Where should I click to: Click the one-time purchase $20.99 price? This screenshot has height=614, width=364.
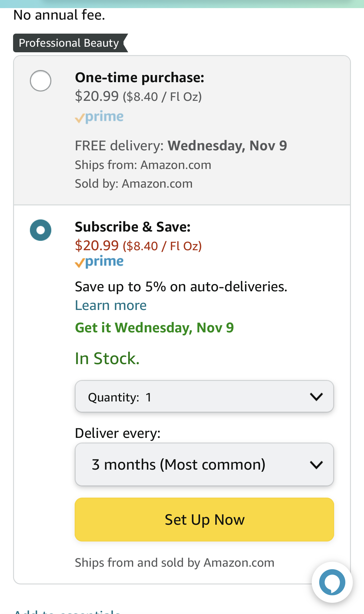point(96,96)
